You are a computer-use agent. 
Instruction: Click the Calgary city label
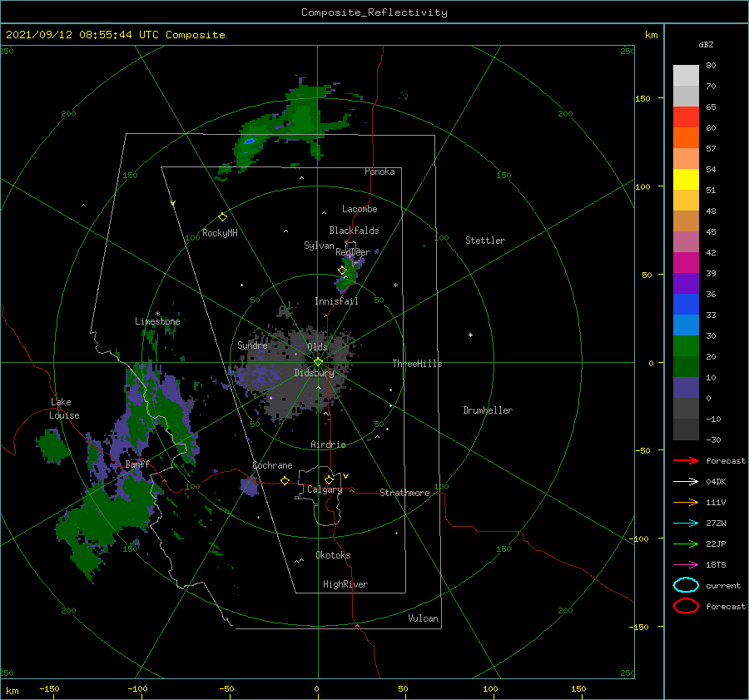[x=325, y=489]
